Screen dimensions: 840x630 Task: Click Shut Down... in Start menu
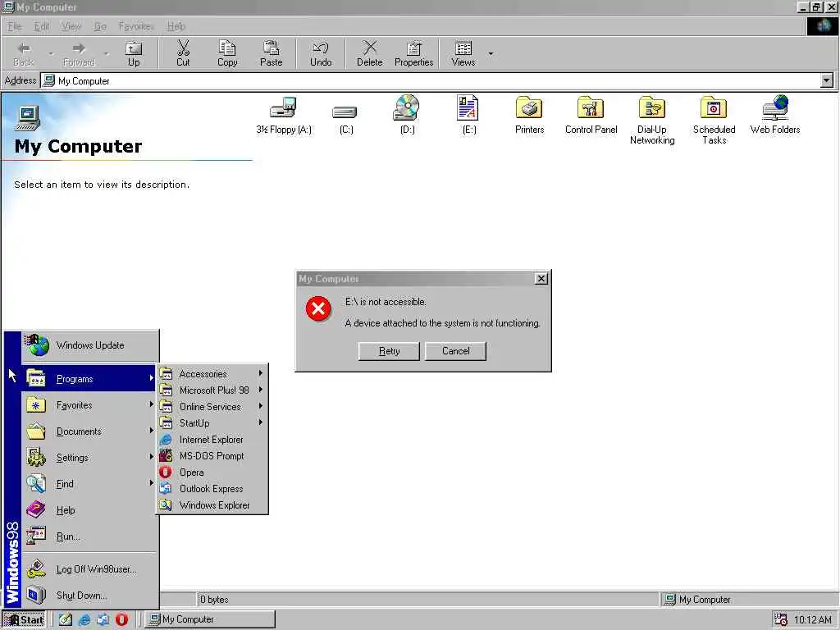coord(89,596)
